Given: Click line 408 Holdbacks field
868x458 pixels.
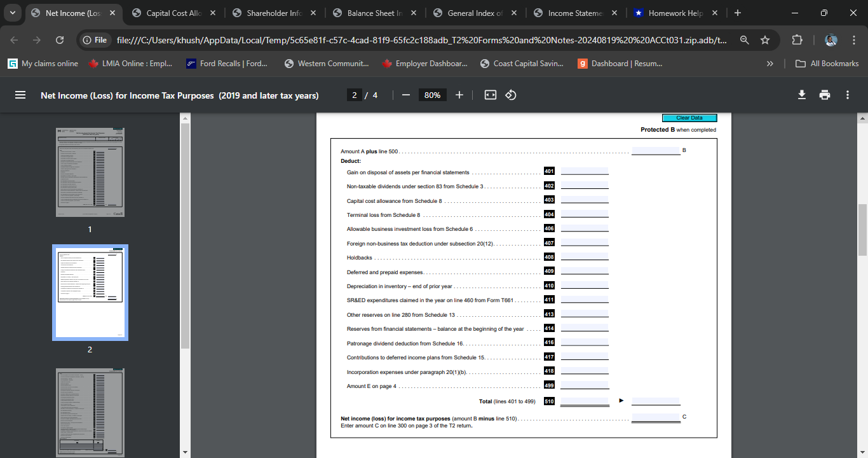Looking at the screenshot, I should click(x=585, y=257).
